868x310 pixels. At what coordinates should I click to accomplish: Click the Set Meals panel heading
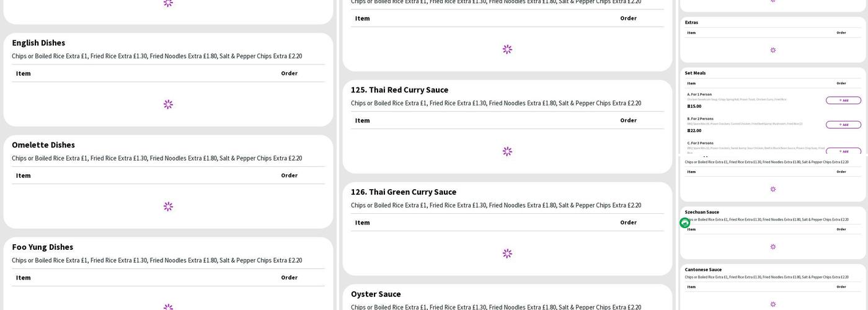click(x=695, y=73)
